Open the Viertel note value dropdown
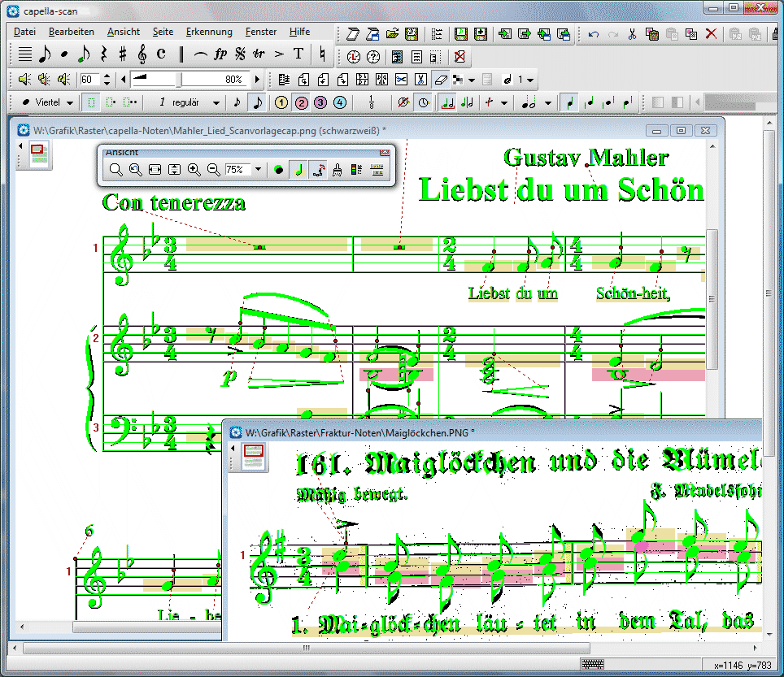Screen dimensions: 784x677 coord(70,103)
